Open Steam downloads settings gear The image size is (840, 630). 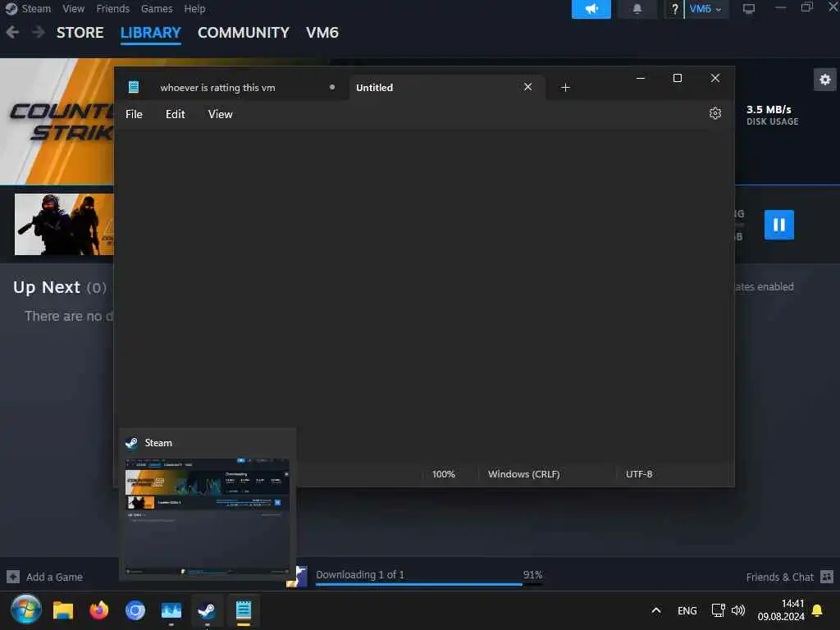[x=824, y=80]
